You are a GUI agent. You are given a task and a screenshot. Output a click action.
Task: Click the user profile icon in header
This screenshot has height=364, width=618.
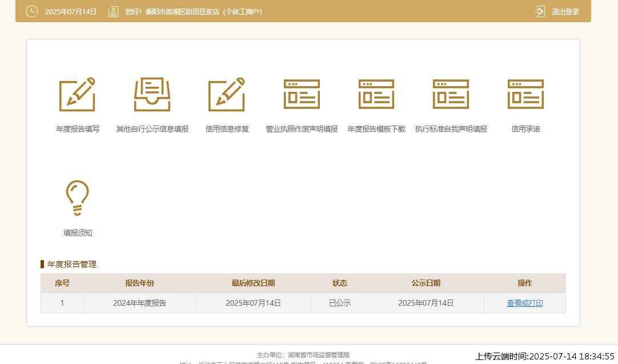[113, 11]
